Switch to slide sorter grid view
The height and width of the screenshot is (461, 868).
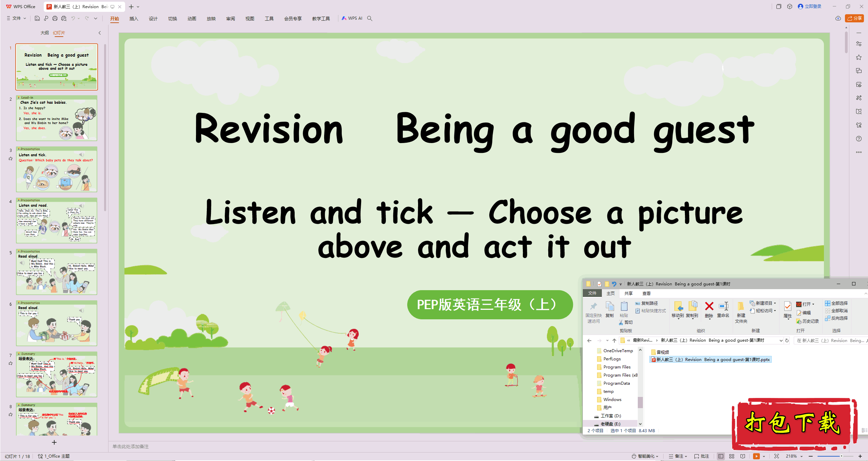point(732,456)
